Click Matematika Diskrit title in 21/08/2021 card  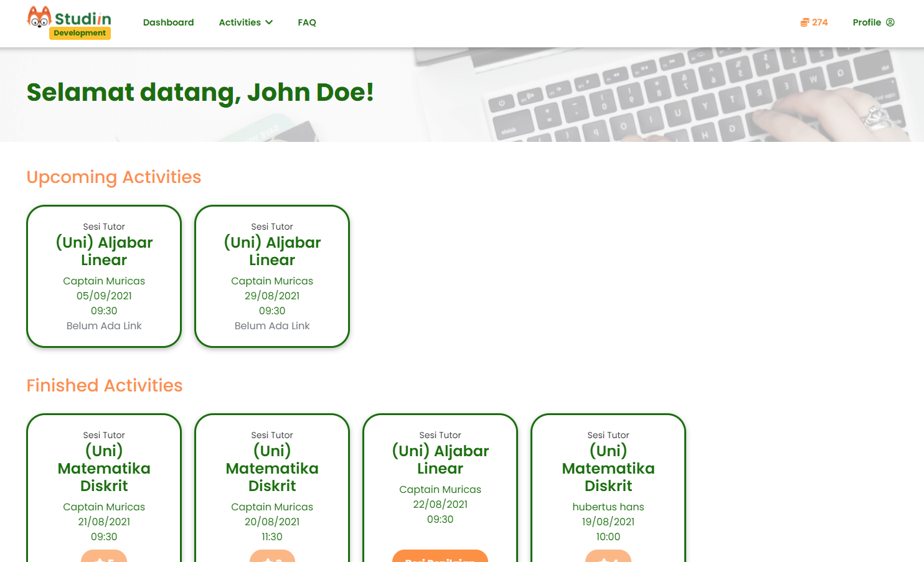tap(104, 468)
